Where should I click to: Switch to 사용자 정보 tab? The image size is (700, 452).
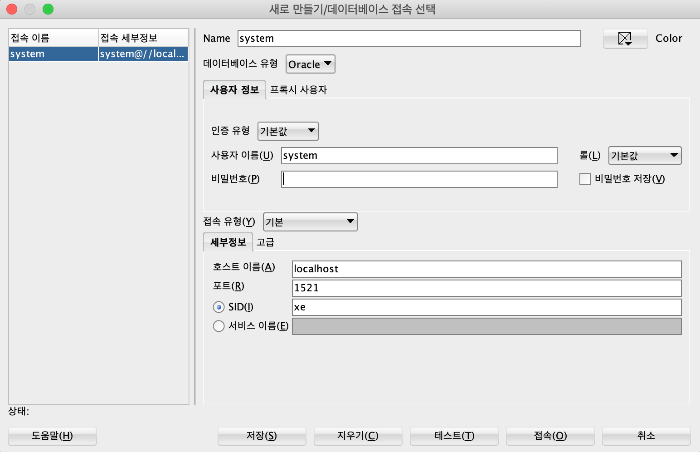point(234,90)
